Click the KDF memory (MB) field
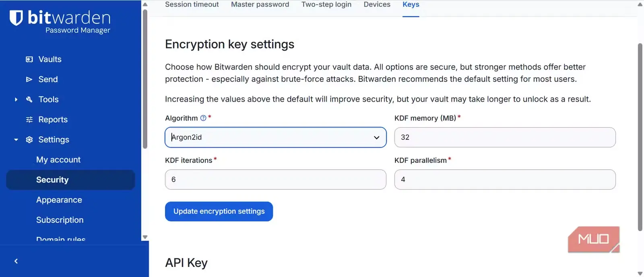644x277 pixels. [505, 137]
